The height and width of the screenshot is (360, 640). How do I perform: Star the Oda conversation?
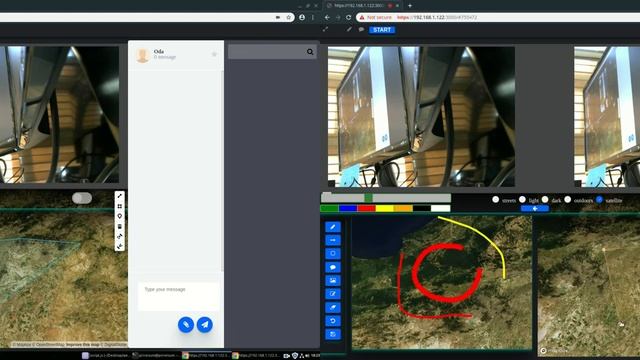214,54
